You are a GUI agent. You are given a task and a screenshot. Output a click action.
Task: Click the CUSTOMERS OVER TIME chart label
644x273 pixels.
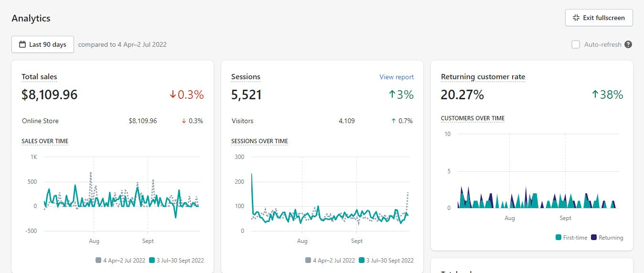(x=472, y=118)
